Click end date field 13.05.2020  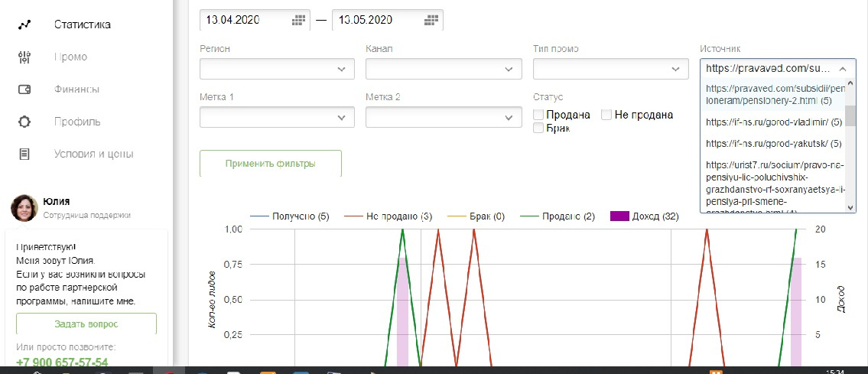[388, 21]
